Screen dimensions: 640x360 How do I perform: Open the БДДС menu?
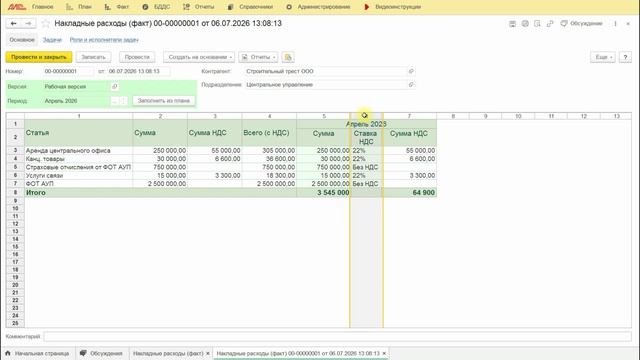(157, 7)
